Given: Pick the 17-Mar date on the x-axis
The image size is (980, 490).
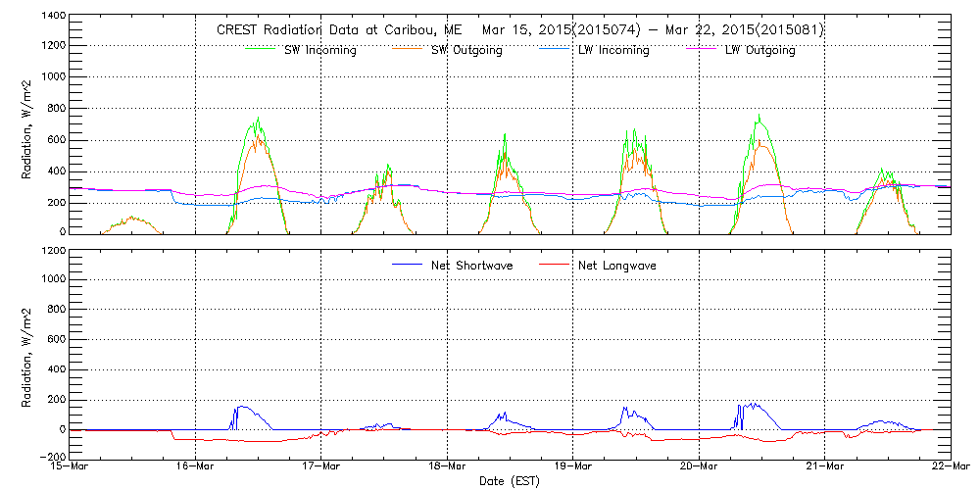Looking at the screenshot, I should (320, 466).
